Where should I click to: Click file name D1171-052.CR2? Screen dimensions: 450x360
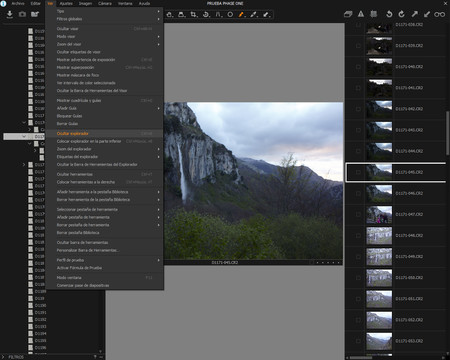[x=409, y=320]
